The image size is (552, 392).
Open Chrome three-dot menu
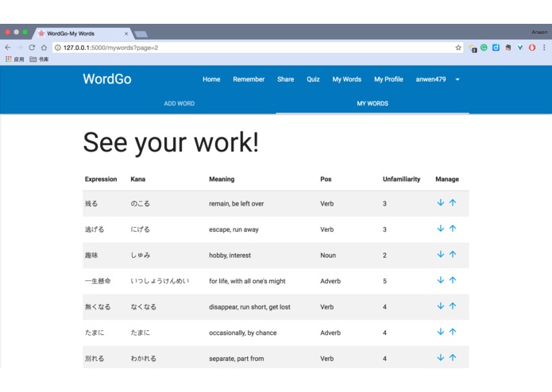pos(544,48)
